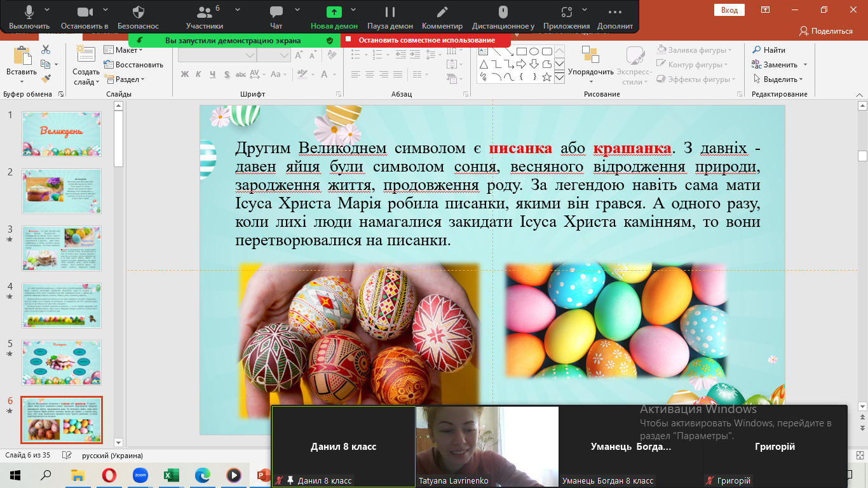This screenshot has width=868, height=488.
Task: Click the Безопасность shield icon
Action: pyautogui.click(x=138, y=12)
